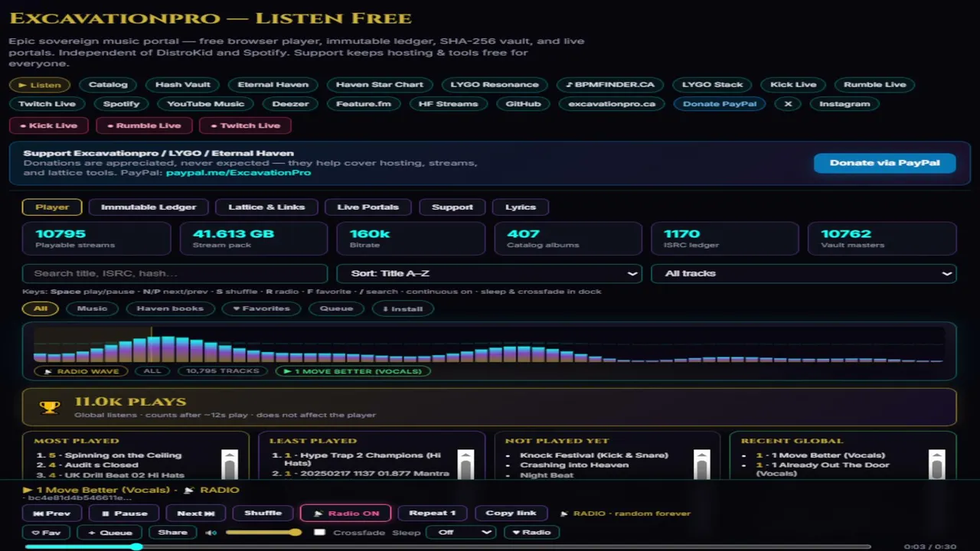Click the 407 Catalog albums stat card
The width and height of the screenshot is (980, 551).
[568, 239]
